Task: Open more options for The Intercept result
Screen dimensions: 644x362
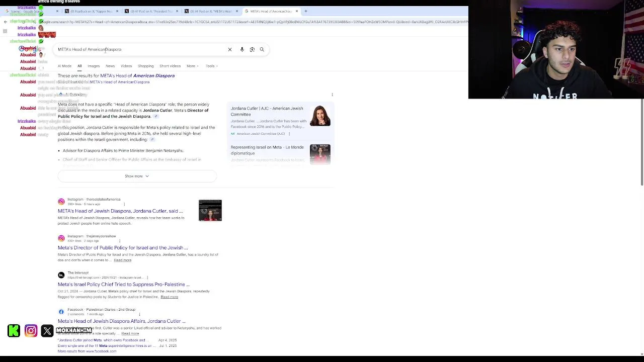Action: pyautogui.click(x=147, y=278)
